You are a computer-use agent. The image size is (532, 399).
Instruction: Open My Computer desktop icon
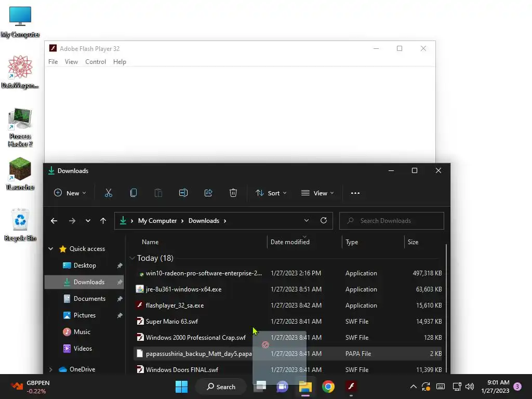click(x=20, y=22)
